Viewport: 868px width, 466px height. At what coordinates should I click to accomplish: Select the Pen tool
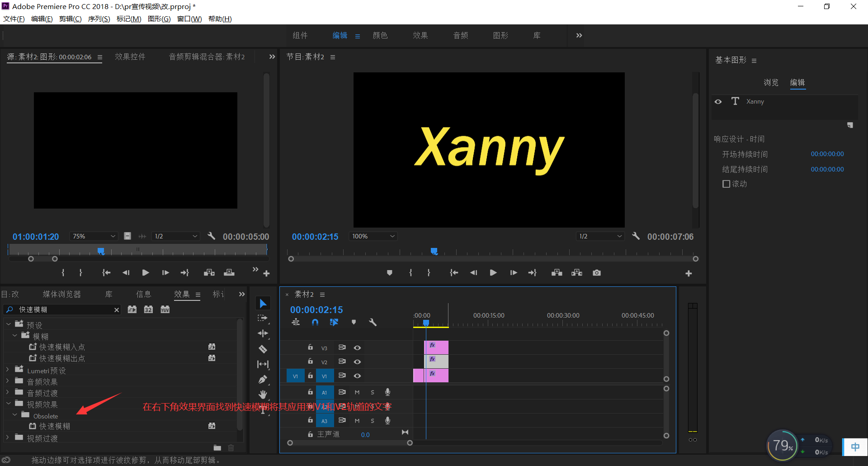[263, 380]
